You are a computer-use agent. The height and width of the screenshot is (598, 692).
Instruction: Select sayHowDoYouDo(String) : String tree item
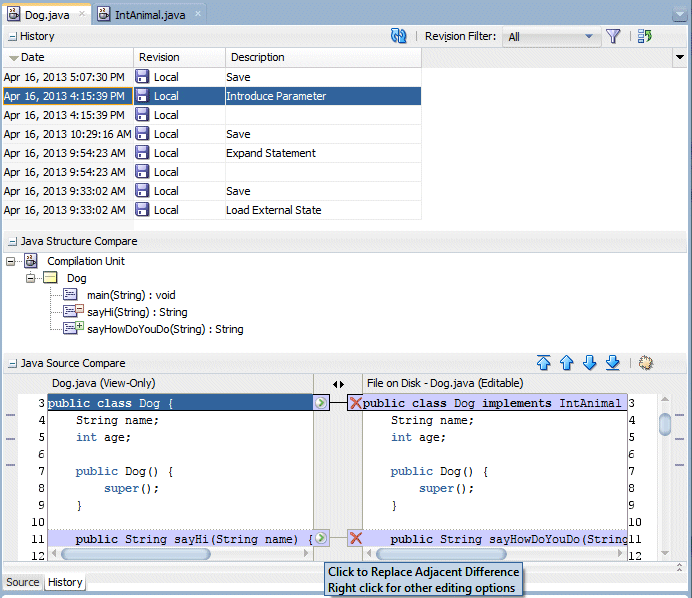165,329
